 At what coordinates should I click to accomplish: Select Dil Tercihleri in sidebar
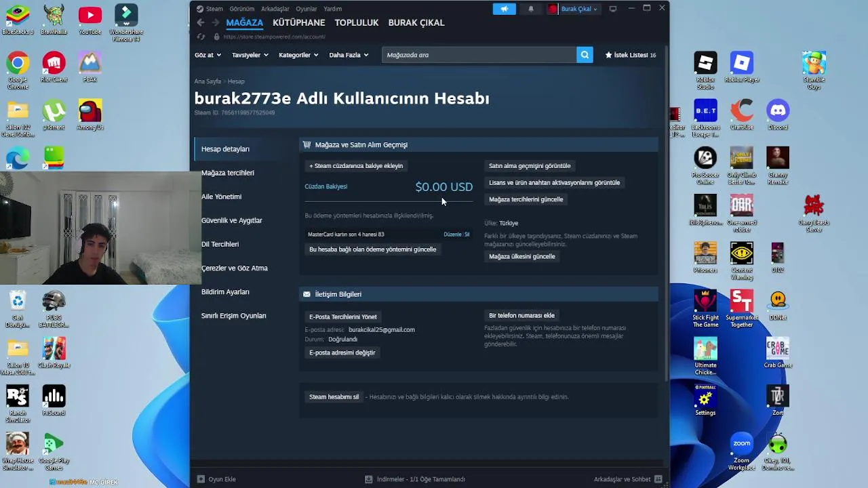point(220,244)
